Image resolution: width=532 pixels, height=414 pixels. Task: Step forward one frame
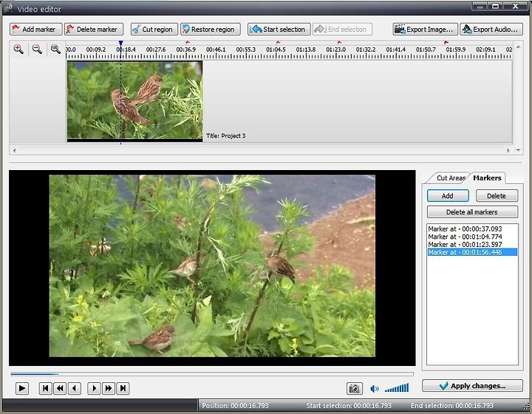[x=94, y=388]
